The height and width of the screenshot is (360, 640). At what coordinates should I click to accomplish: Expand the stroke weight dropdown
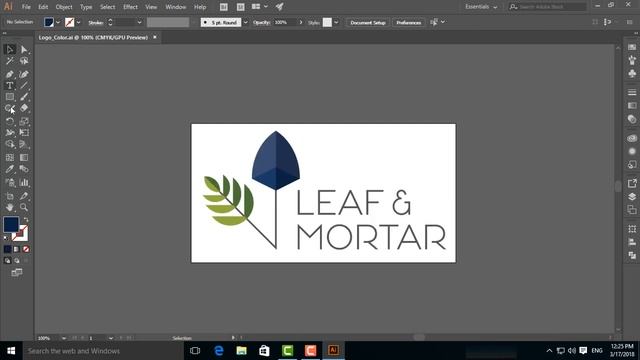point(139,22)
